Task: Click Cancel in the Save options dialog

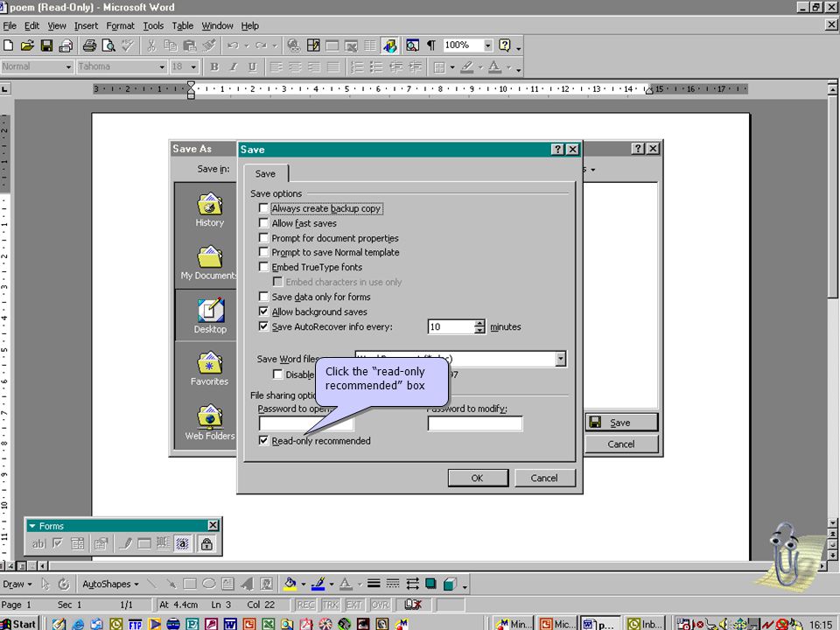Action: click(545, 478)
